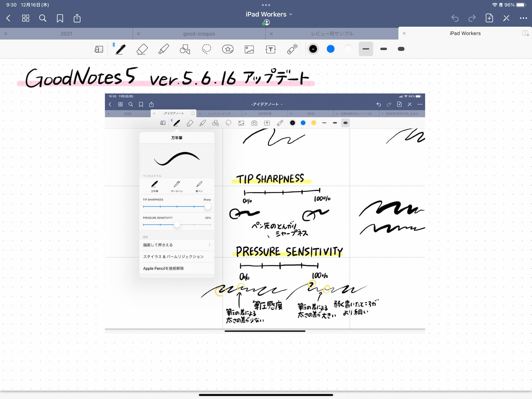This screenshot has width=532, height=399.
Task: Close the good-croquis tab
Action: 139,34
